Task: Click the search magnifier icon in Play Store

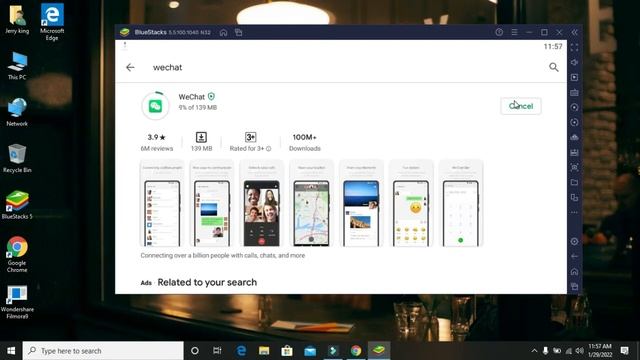Action: pyautogui.click(x=553, y=67)
